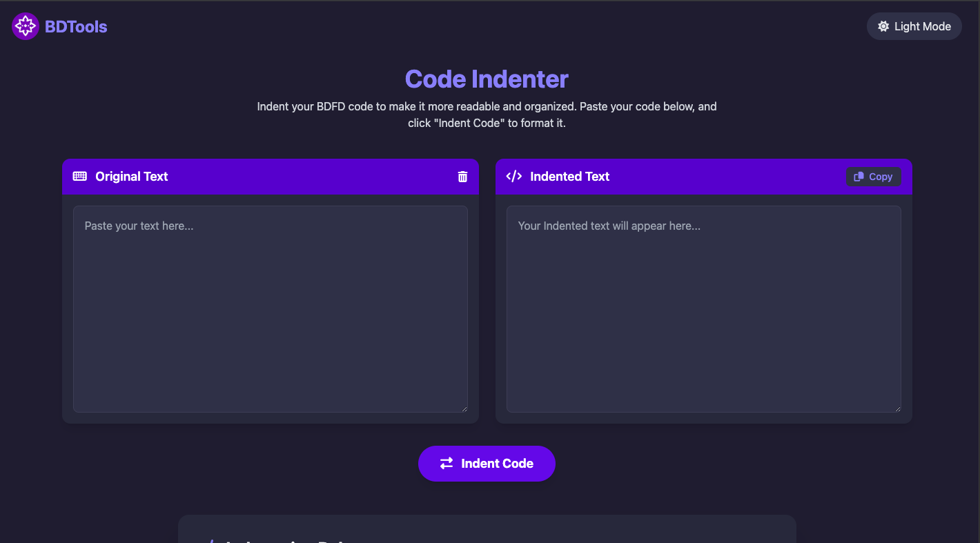
Task: Click the swap arrows icon in Indent Code button
Action: pyautogui.click(x=446, y=463)
